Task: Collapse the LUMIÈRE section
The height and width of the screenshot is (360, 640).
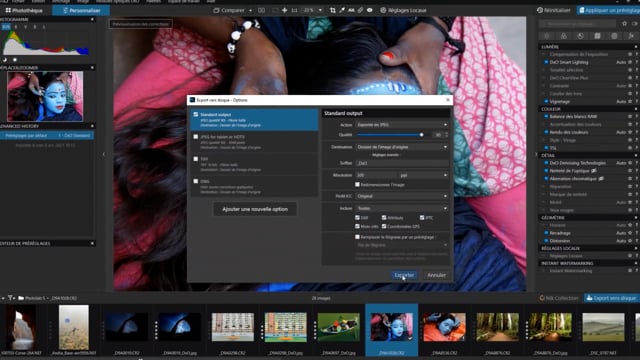Action: coord(636,47)
